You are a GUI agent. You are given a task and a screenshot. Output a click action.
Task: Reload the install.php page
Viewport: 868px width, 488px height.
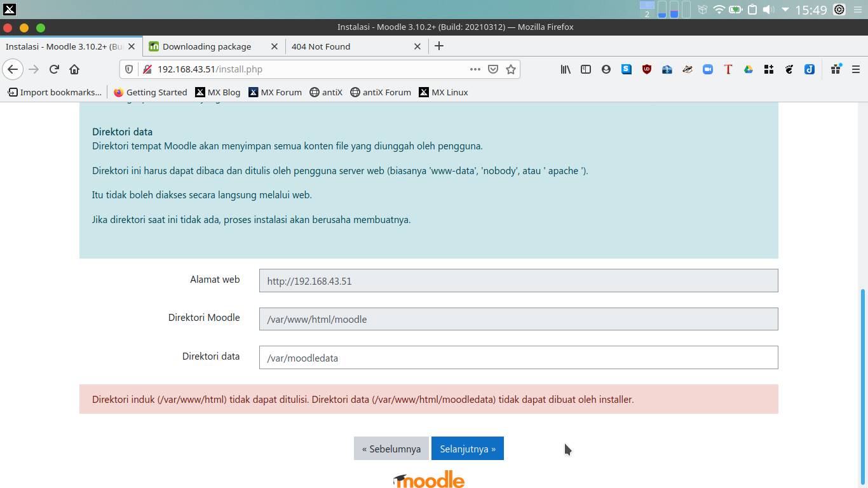pyautogui.click(x=54, y=69)
